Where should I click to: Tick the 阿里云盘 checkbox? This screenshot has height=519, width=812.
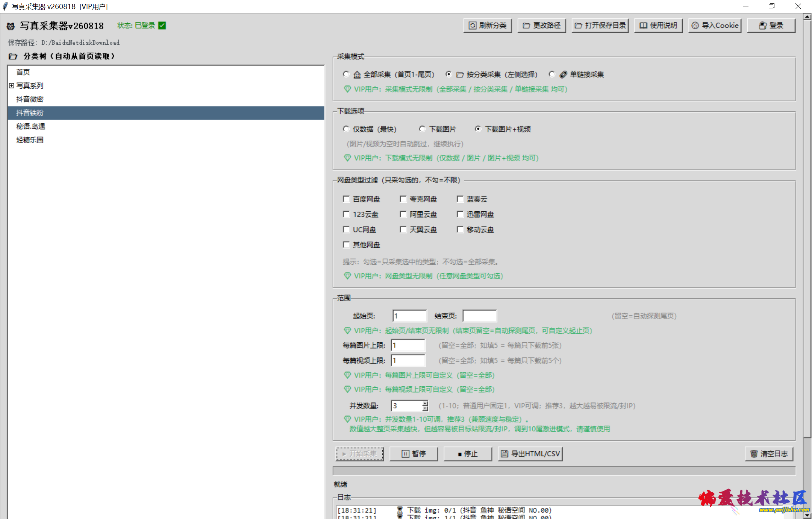(403, 214)
